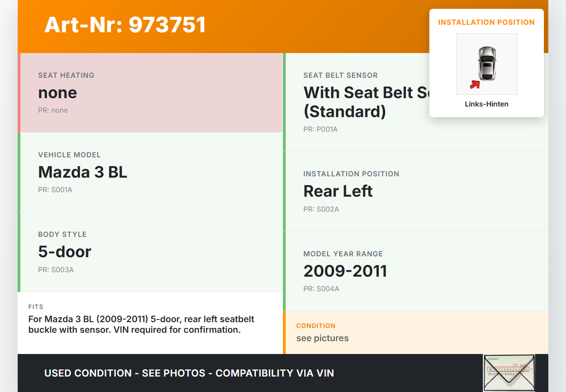The height and width of the screenshot is (392, 566).
Task: Click the red arrow beside the car
Action: [475, 84]
